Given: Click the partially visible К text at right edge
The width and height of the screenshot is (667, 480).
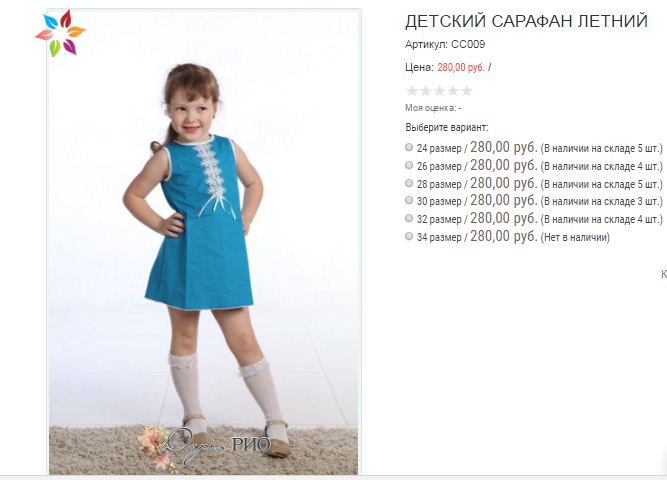Looking at the screenshot, I should coord(664,274).
